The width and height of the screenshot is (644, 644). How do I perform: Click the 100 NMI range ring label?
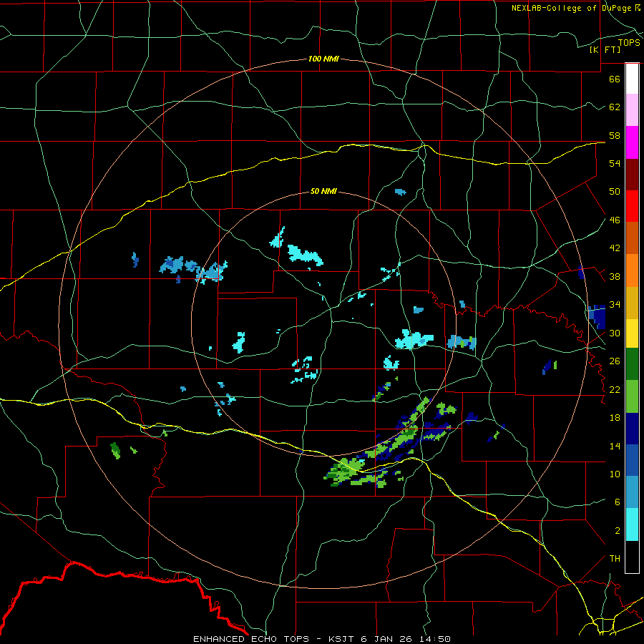coord(323,59)
